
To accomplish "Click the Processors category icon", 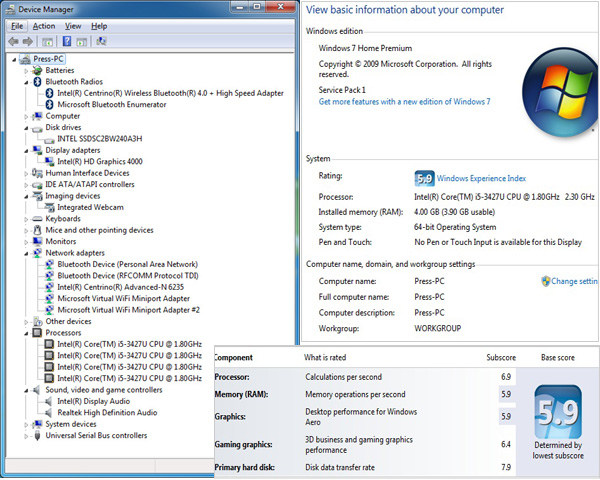I will click(x=37, y=333).
